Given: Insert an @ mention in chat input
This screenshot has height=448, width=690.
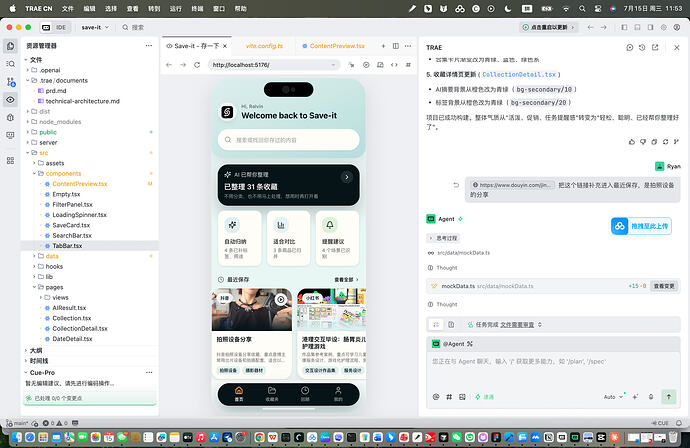Looking at the screenshot, I should (436, 397).
